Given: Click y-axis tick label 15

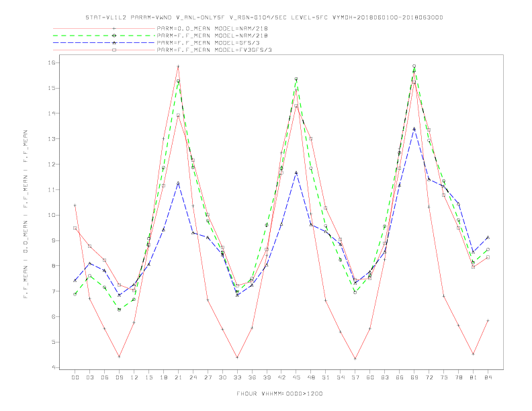Looking at the screenshot, I should pyautogui.click(x=53, y=88).
